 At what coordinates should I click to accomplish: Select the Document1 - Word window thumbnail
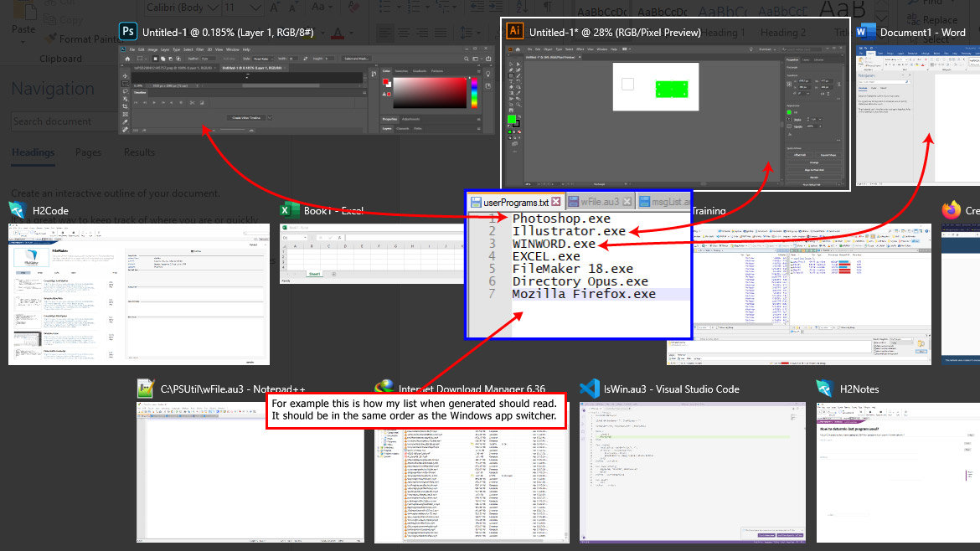[917, 116]
